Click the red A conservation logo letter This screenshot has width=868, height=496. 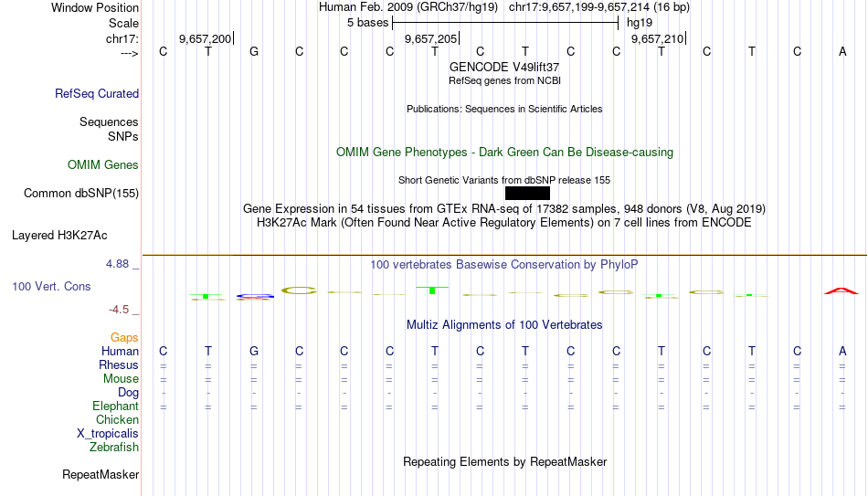point(842,290)
